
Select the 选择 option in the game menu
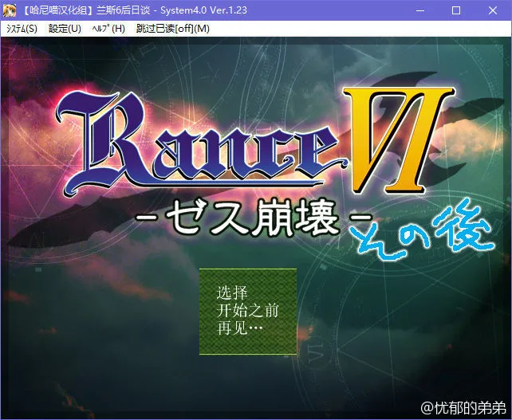(x=228, y=292)
